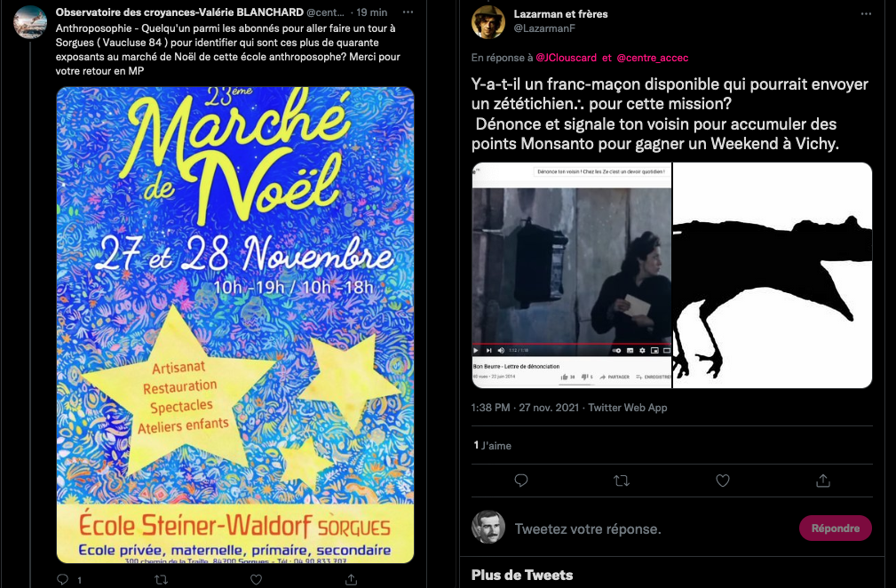Viewport: 896px width, 588px height.
Task: Open the Marché de Noël poster image
Action: (235, 324)
